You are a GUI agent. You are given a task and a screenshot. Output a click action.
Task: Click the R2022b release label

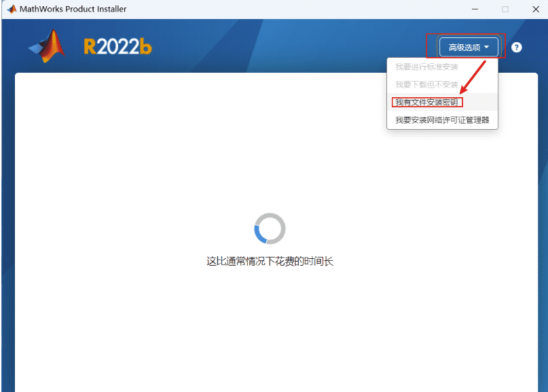(x=117, y=46)
